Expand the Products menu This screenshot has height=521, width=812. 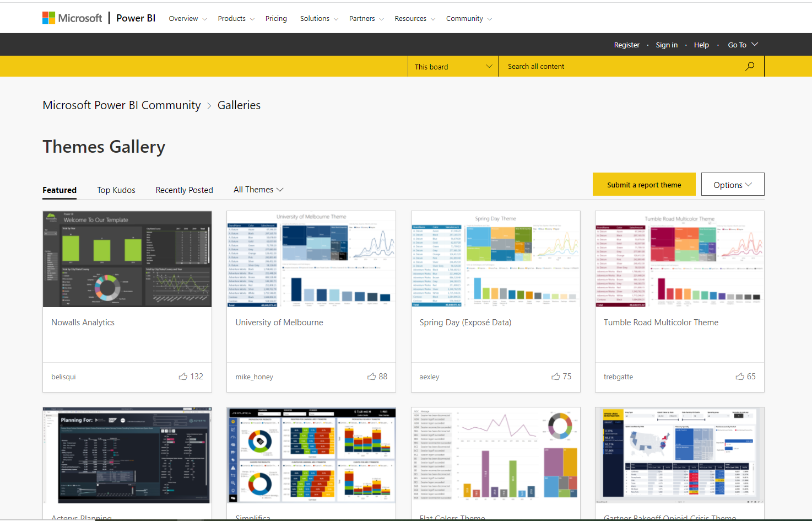coord(236,19)
